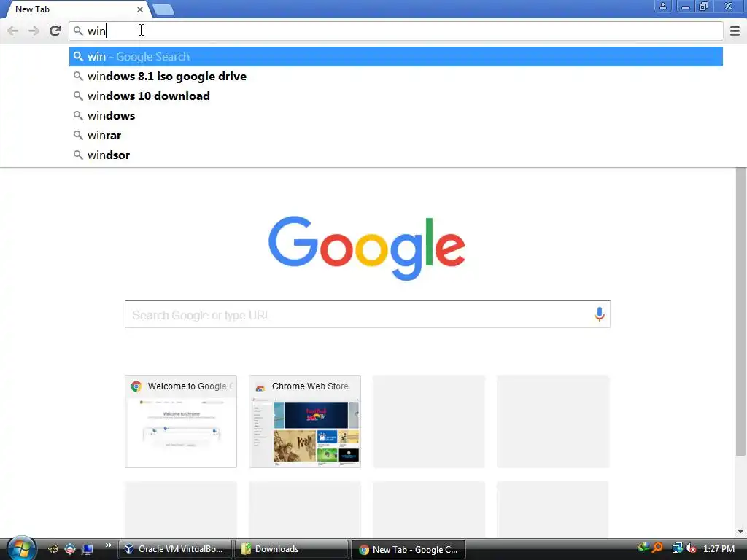Open the Chrome hamburger menu
The width and height of the screenshot is (747, 560).
coord(735,31)
